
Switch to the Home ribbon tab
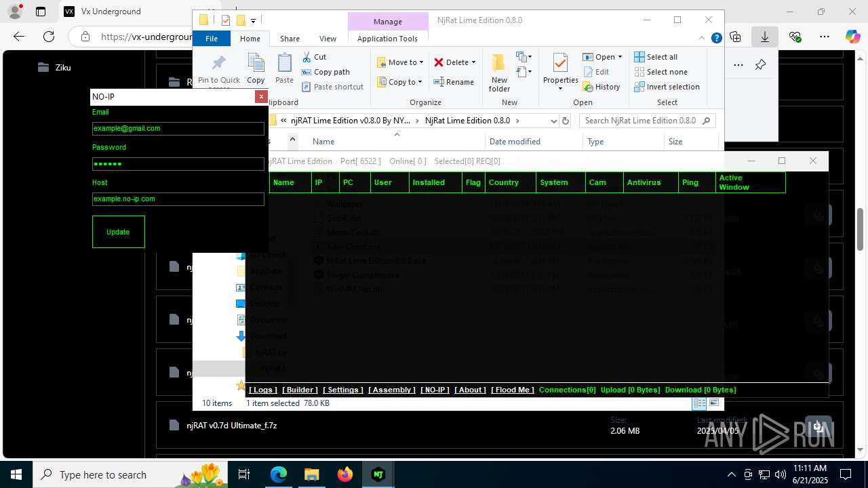250,39
